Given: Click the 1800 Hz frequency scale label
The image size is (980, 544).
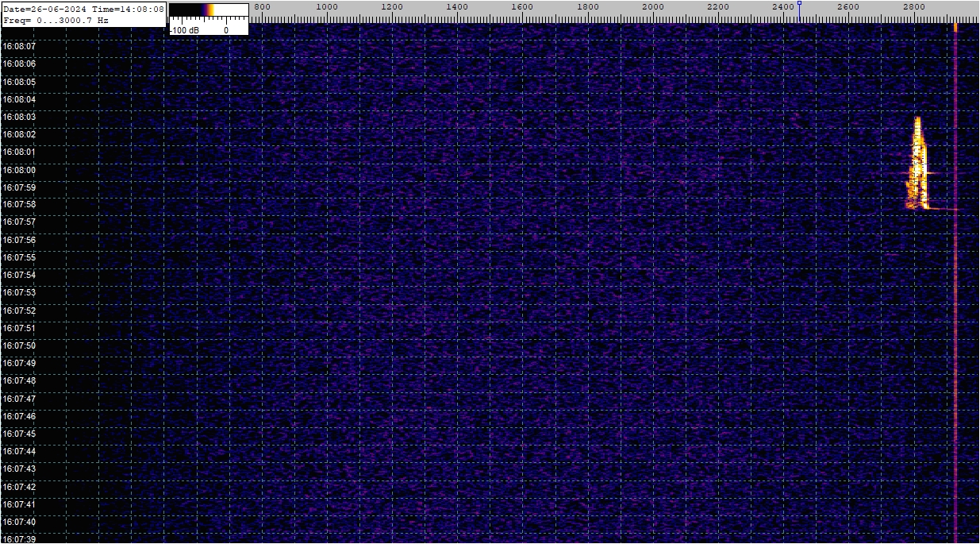Looking at the screenshot, I should [587, 7].
